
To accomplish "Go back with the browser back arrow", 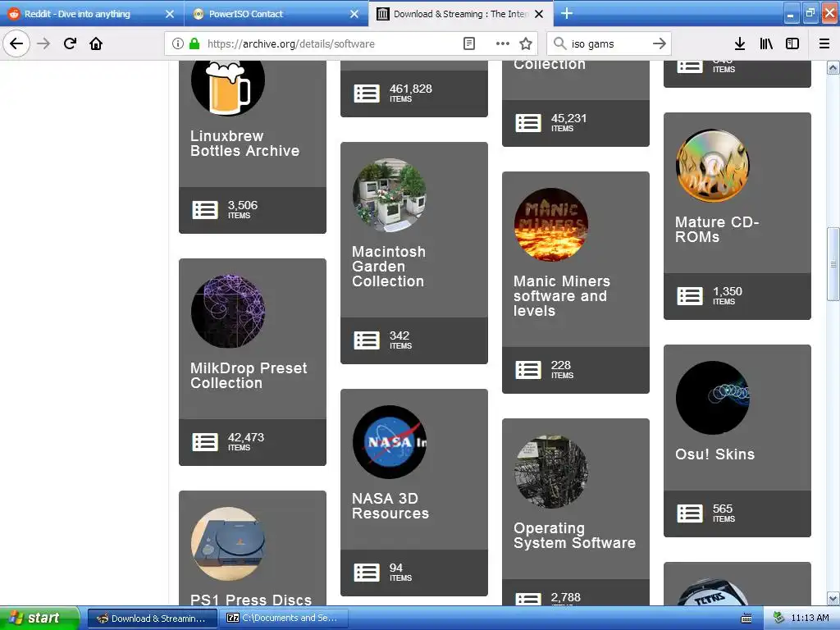I will 16,43.
